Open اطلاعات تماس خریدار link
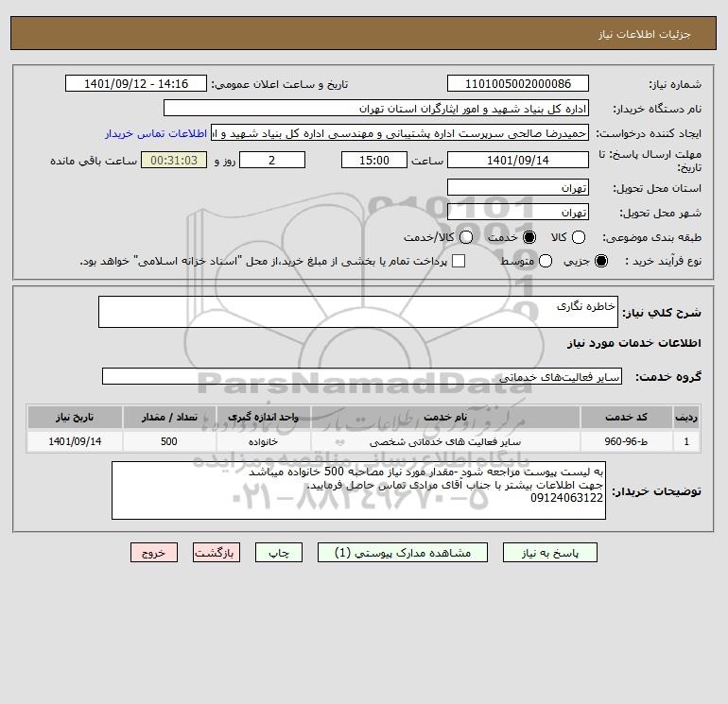The height and width of the screenshot is (704, 728). (x=156, y=133)
